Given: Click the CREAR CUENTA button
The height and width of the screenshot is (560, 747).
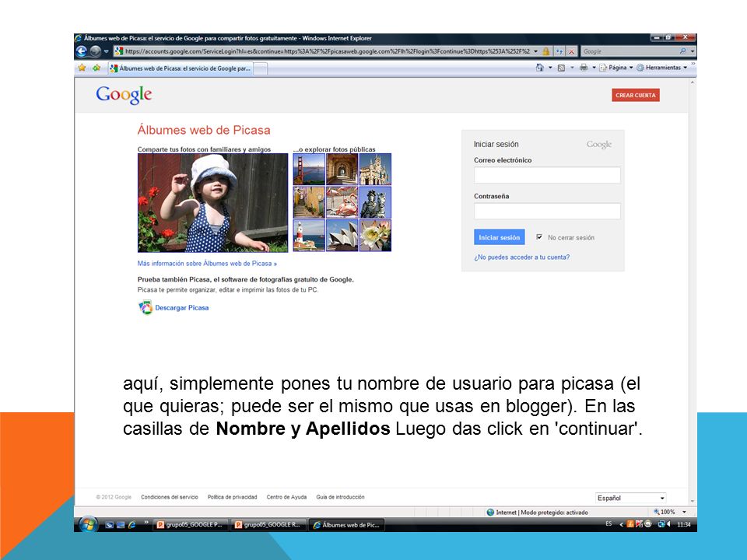Looking at the screenshot, I should tap(636, 95).
